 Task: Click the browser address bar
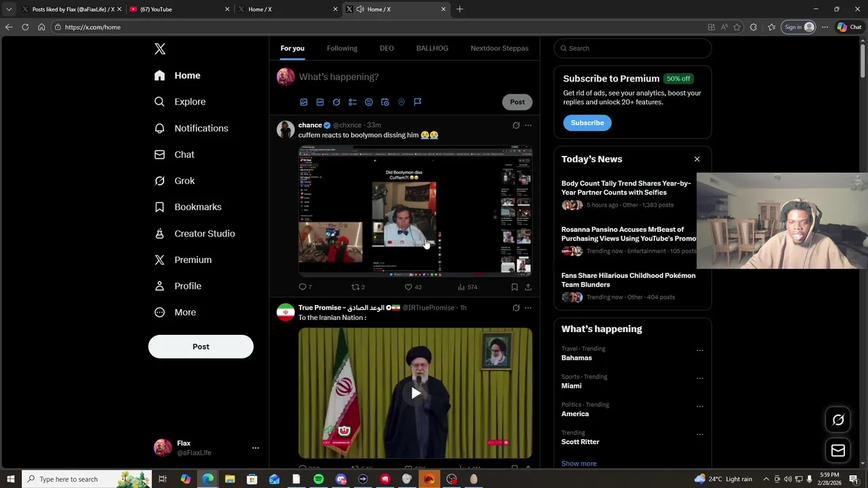[x=380, y=27]
